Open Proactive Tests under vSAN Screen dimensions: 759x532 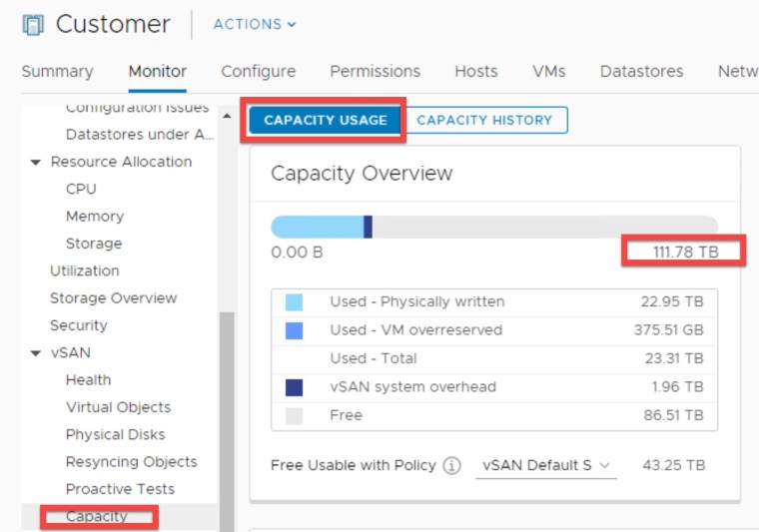120,489
